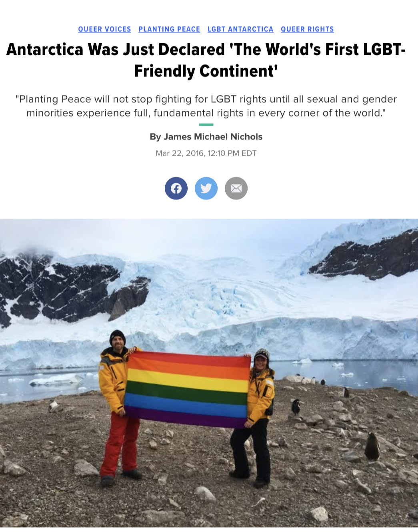Open author James Michael Nichols' page

(x=206, y=137)
